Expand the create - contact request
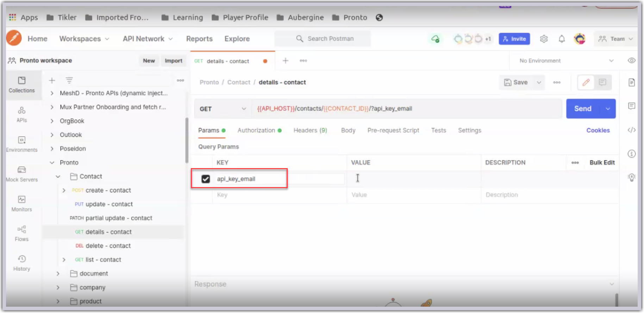This screenshot has width=644, height=313. [x=64, y=190]
